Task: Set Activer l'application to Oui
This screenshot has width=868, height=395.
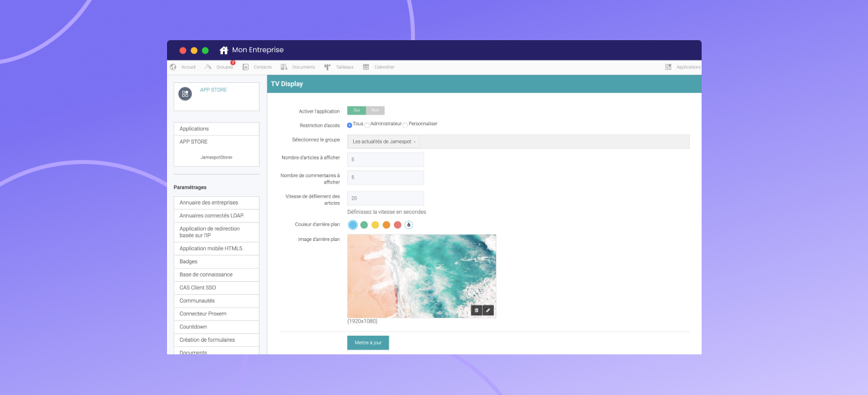Action: [356, 111]
